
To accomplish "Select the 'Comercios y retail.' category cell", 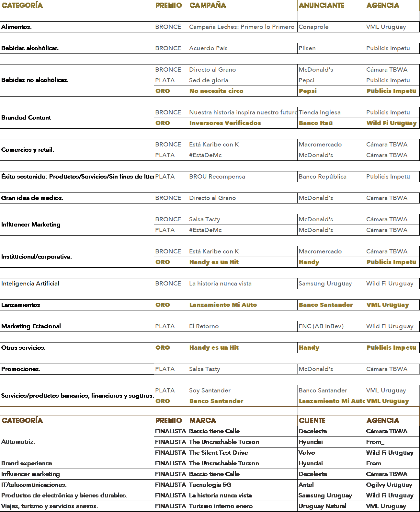I will 77,150.
